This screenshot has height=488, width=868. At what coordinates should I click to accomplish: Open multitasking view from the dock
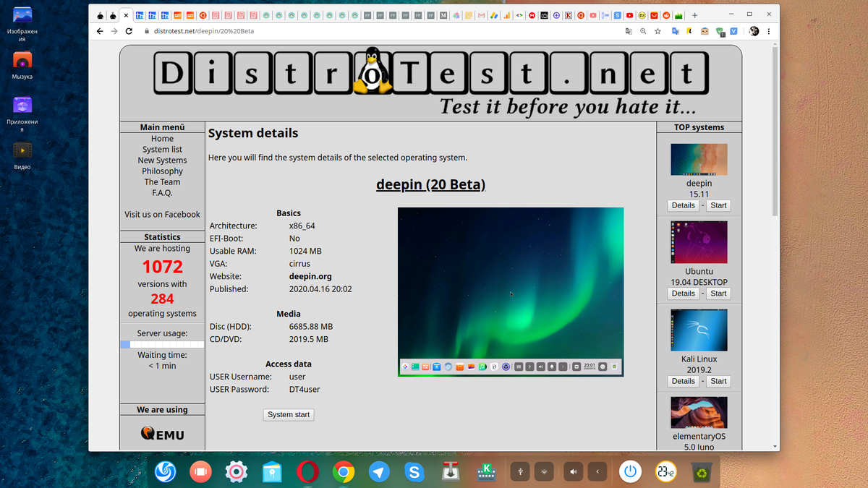pyautogui.click(x=201, y=472)
